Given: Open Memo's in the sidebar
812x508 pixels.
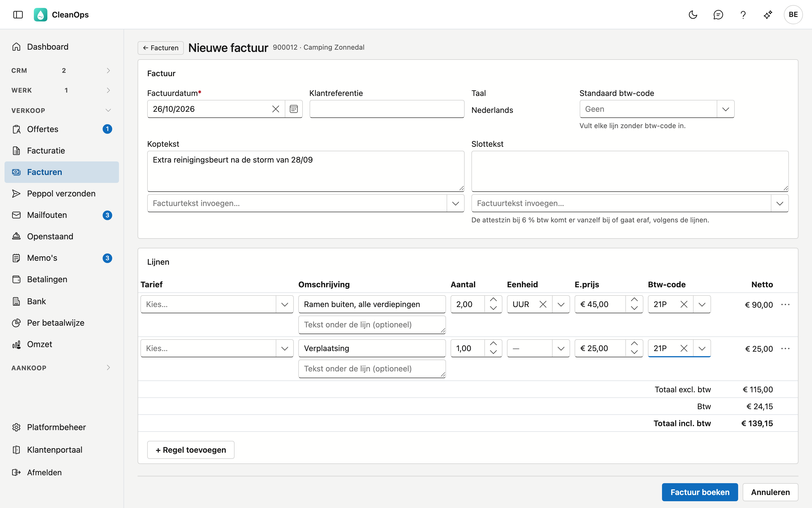Looking at the screenshot, I should tap(62, 258).
